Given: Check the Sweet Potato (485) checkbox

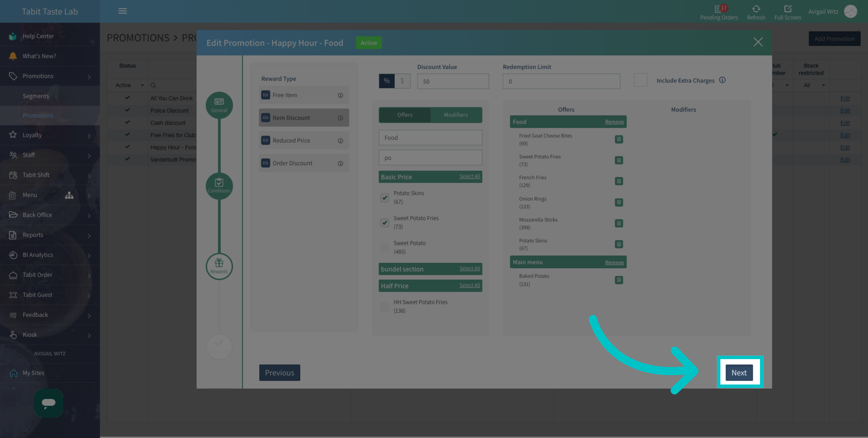Looking at the screenshot, I should point(384,247).
